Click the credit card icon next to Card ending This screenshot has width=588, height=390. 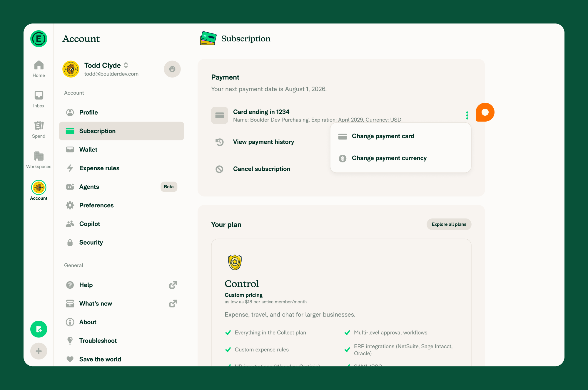click(220, 115)
